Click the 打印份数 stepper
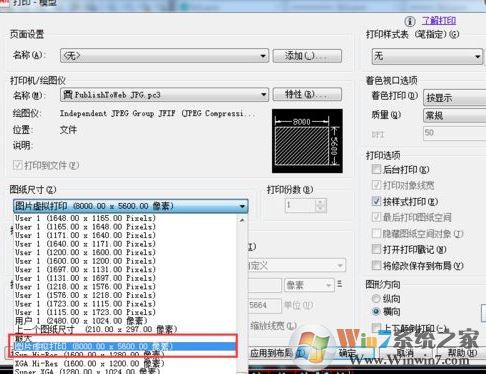The image size is (486, 374). [x=320, y=205]
